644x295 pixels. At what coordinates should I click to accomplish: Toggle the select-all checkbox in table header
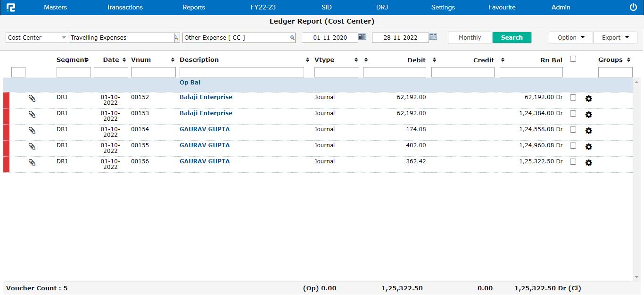pos(573,59)
